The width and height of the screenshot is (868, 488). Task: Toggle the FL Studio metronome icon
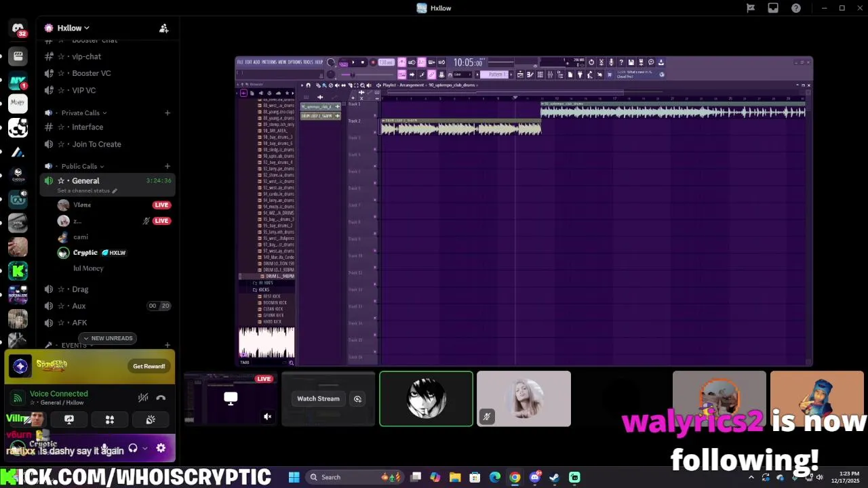pos(402,62)
